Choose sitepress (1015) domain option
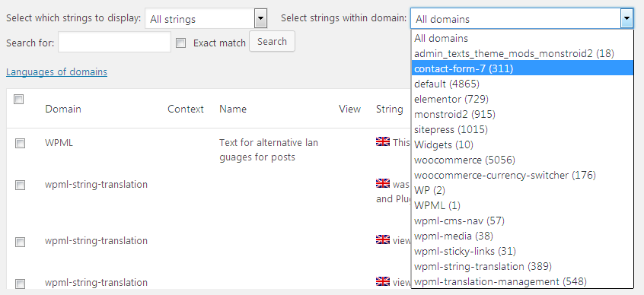 pos(522,129)
